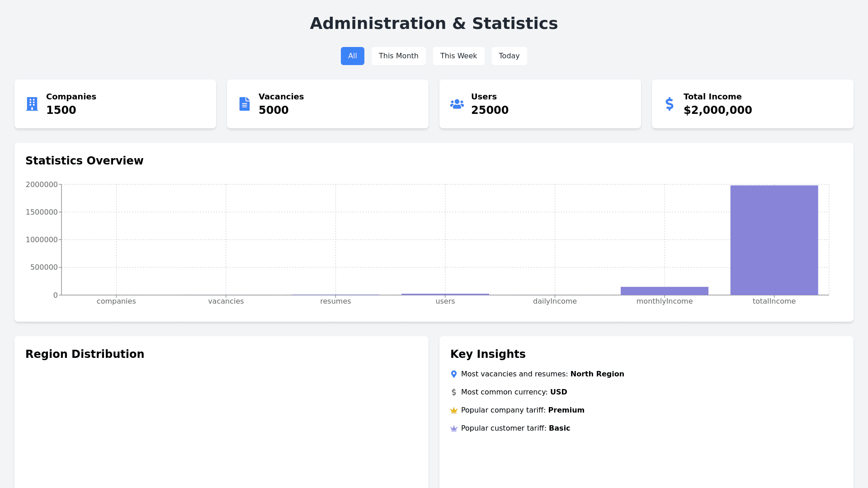The height and width of the screenshot is (488, 868).
Task: Switch to the This Month filter
Action: tap(398, 56)
